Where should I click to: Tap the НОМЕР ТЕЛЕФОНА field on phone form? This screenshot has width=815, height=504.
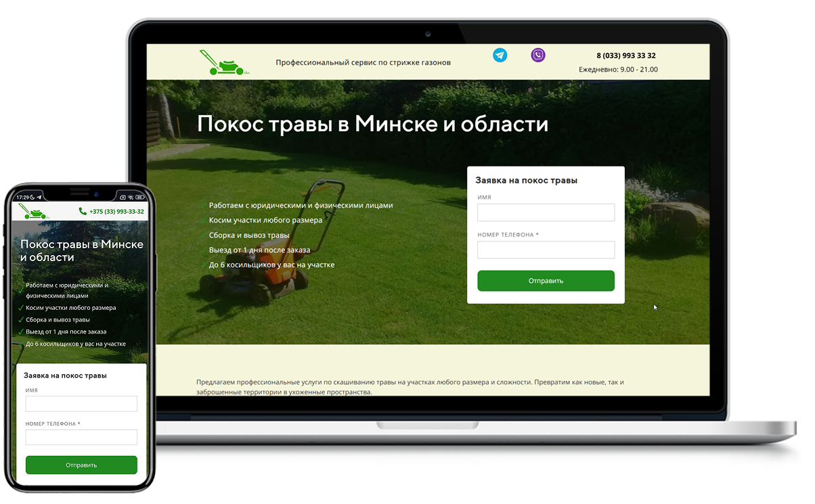[x=81, y=437]
